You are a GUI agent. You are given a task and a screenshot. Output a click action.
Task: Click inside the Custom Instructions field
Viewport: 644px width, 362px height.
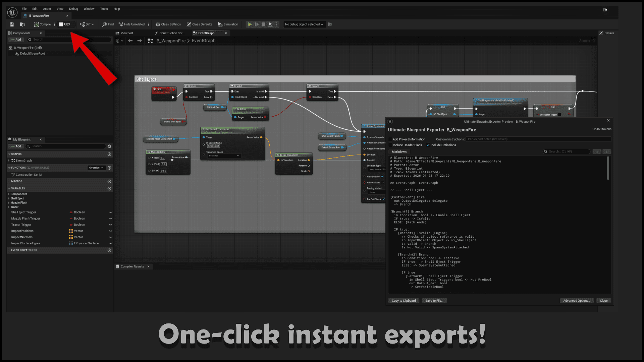click(x=537, y=139)
